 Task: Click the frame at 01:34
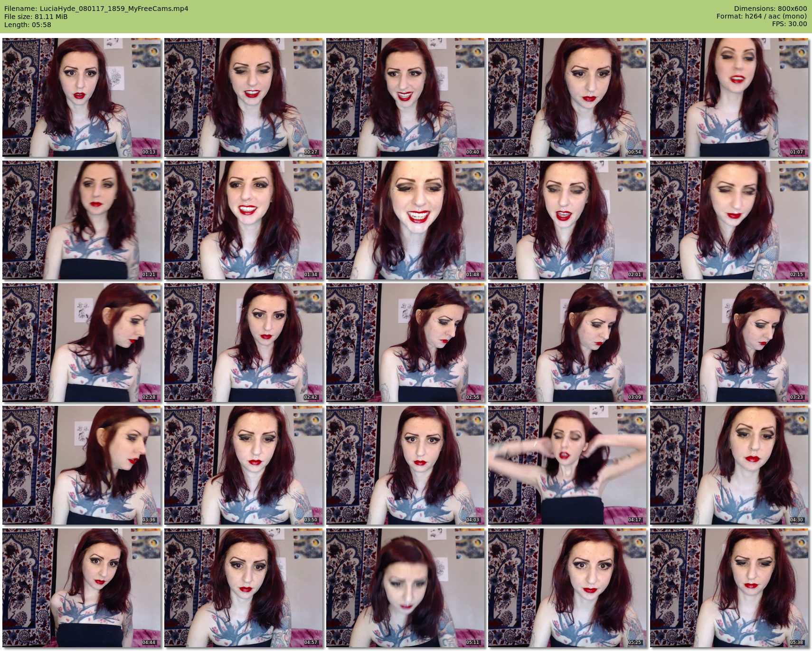pyautogui.click(x=243, y=220)
